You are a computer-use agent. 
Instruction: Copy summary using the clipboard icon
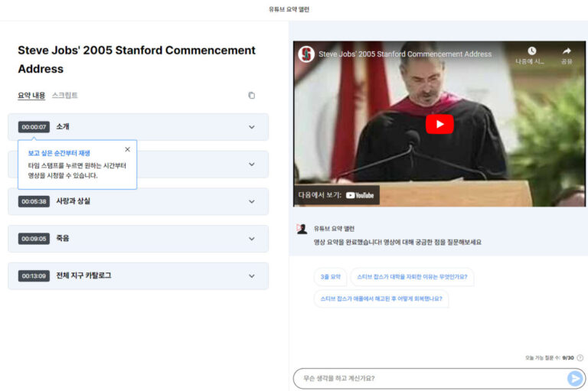252,96
